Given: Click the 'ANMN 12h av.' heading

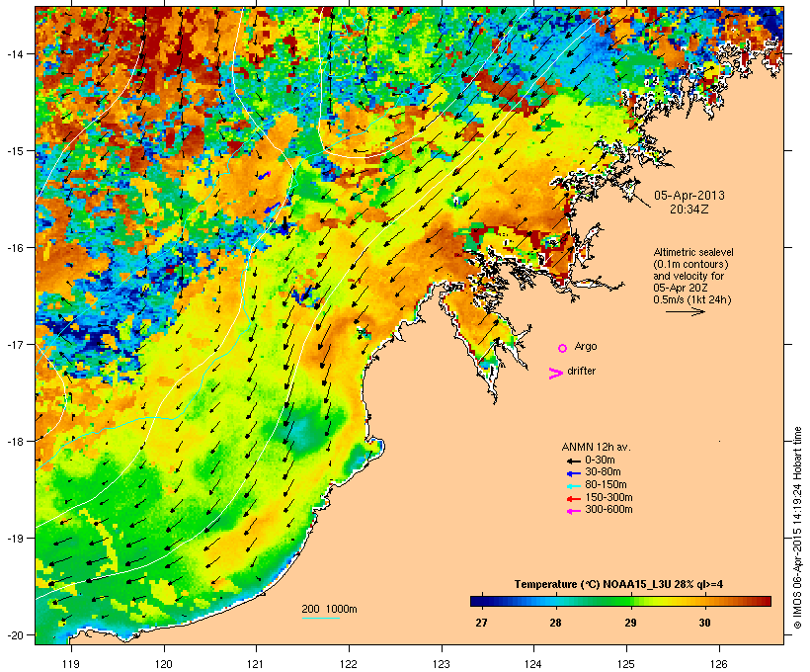Looking at the screenshot, I should click(596, 447).
